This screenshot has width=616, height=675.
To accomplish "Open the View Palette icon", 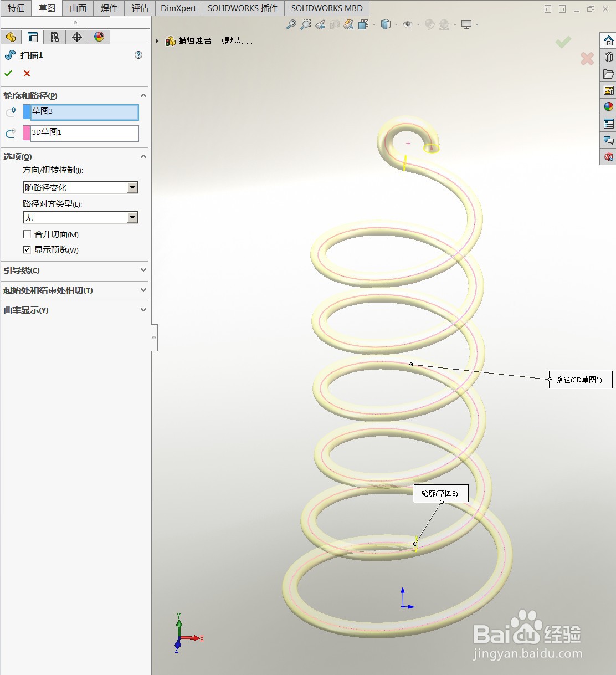I will 608,90.
